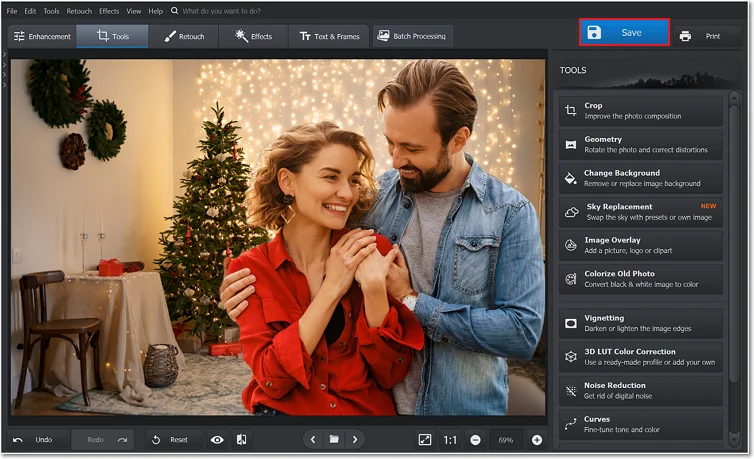754x459 pixels.
Task: Select the Image Overlay icon
Action: pyautogui.click(x=571, y=245)
